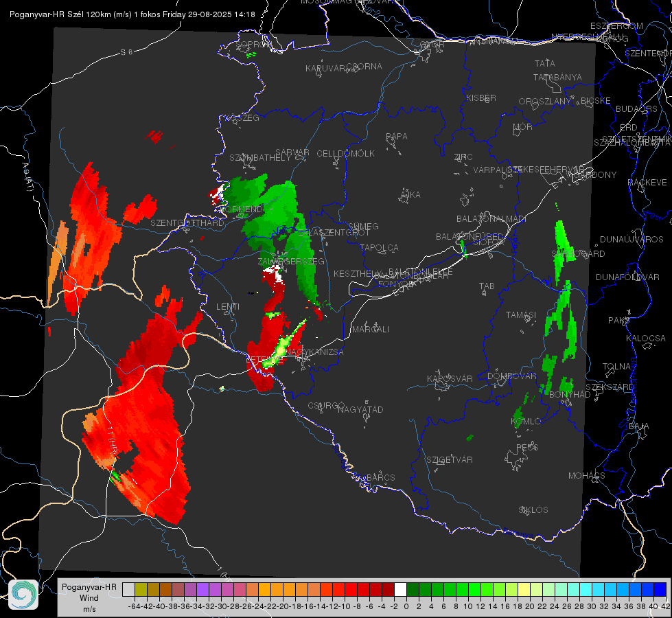Click the CSURGO city label

tap(326, 406)
